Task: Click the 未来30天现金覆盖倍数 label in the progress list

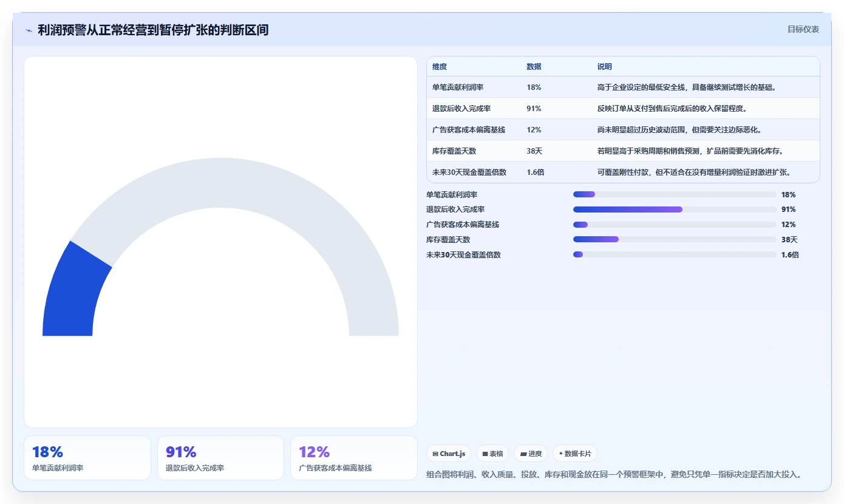Action: [x=463, y=255]
